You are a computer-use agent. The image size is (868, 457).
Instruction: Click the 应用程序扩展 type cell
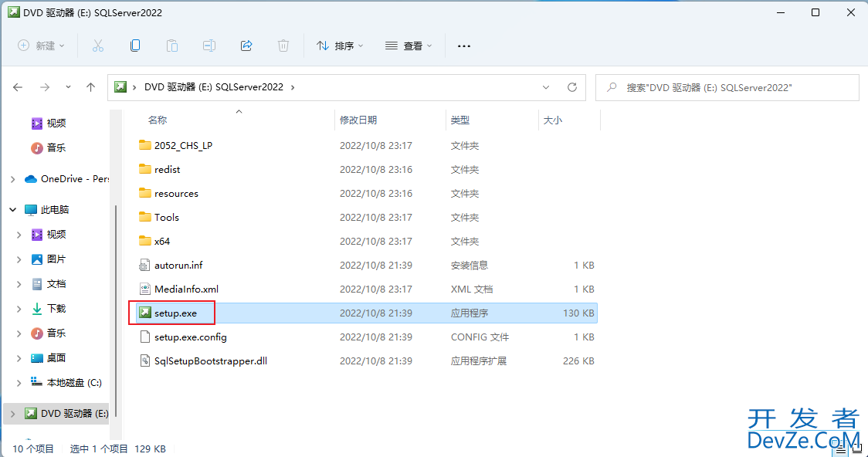[479, 361]
